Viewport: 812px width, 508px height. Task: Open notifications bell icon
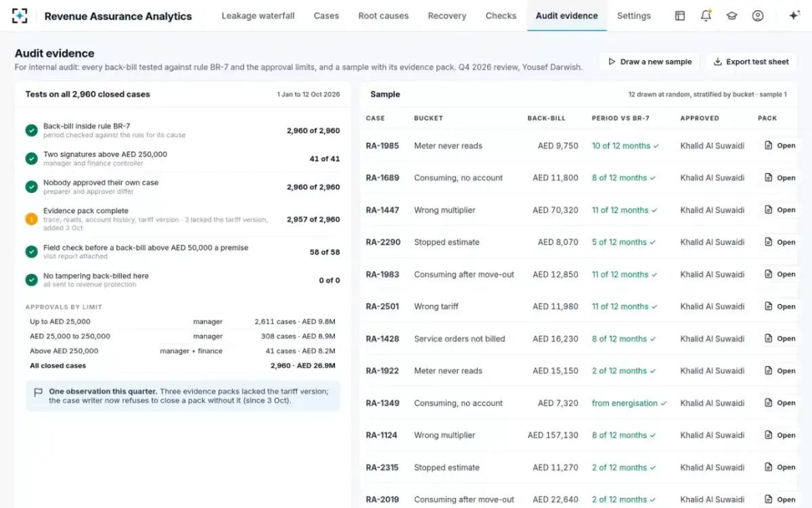[706, 16]
